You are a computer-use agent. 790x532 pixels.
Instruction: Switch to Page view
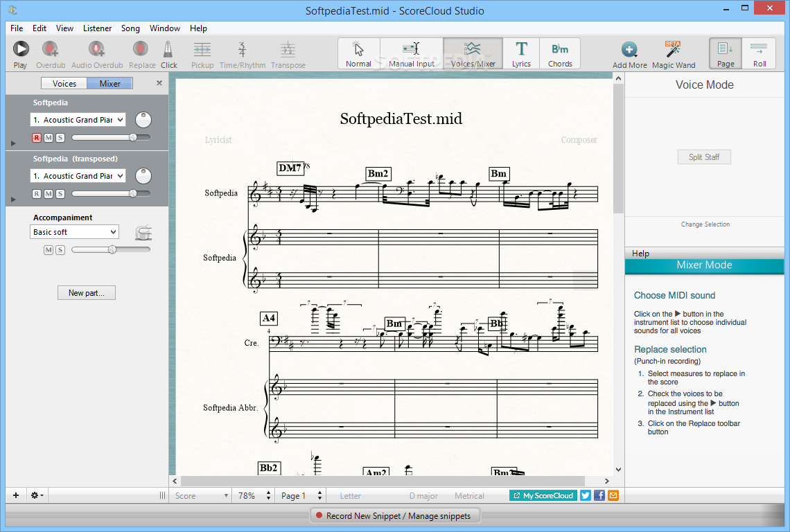[x=726, y=53]
